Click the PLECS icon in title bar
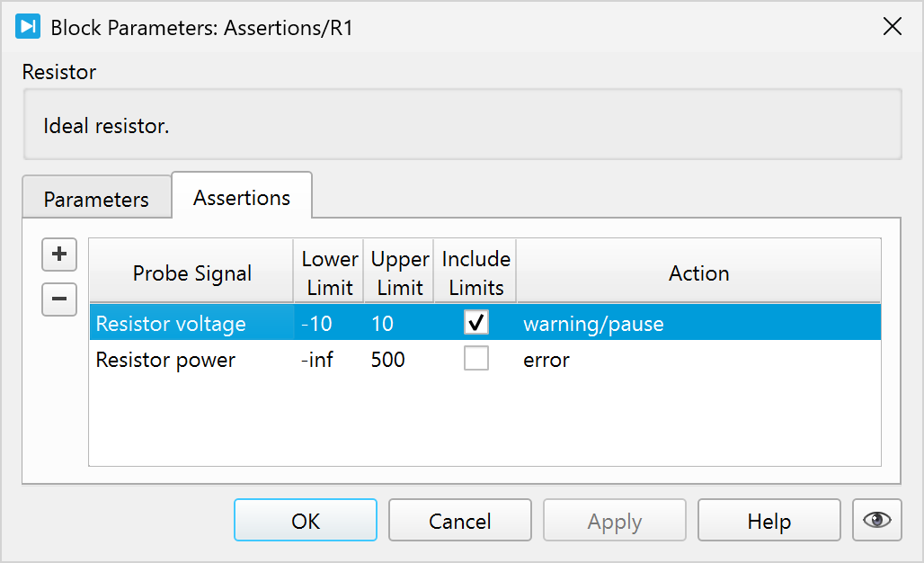Viewport: 924px width, 563px height. (28, 27)
